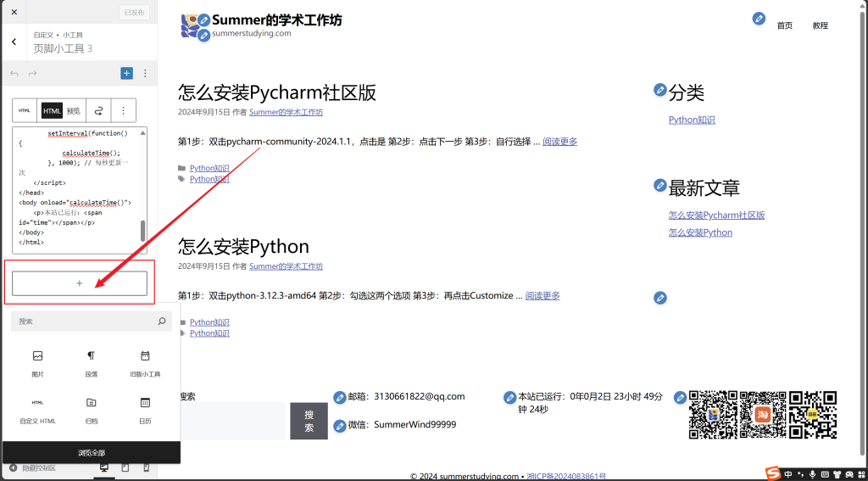Open 怎么安装Pycharm社区版 in 最新文章 list
The height and width of the screenshot is (481, 868).
click(716, 215)
